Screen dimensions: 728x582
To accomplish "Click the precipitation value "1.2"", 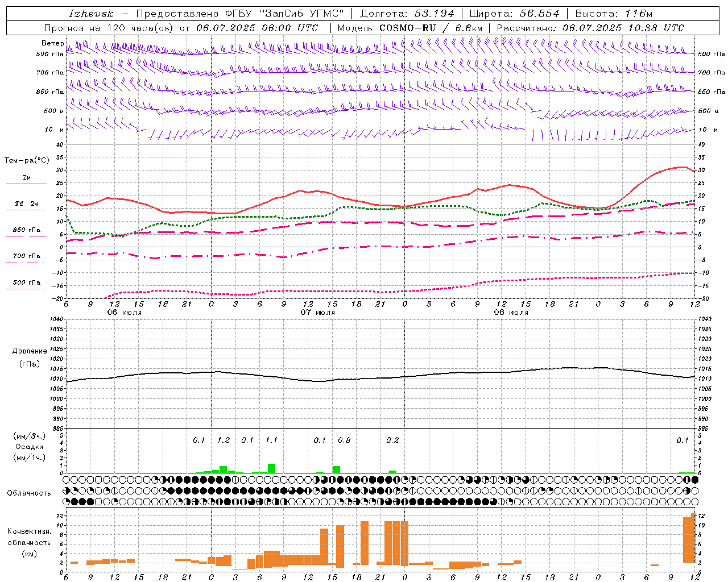I will tap(224, 440).
